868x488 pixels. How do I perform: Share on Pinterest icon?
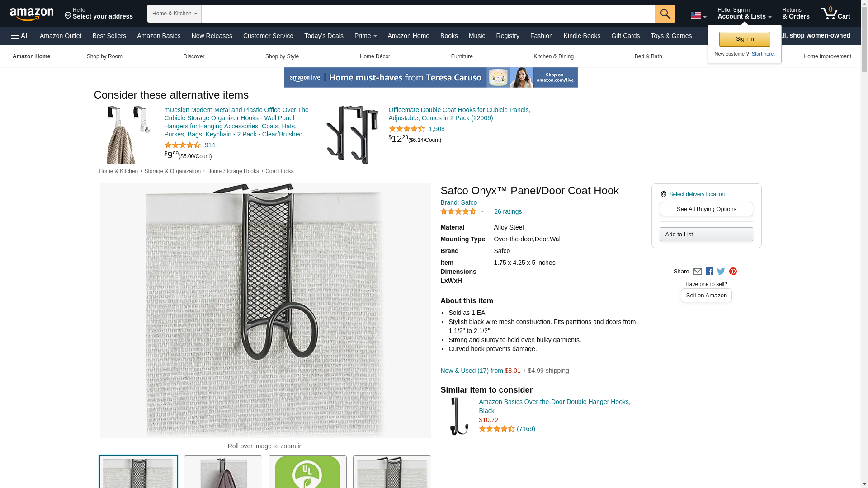click(733, 272)
